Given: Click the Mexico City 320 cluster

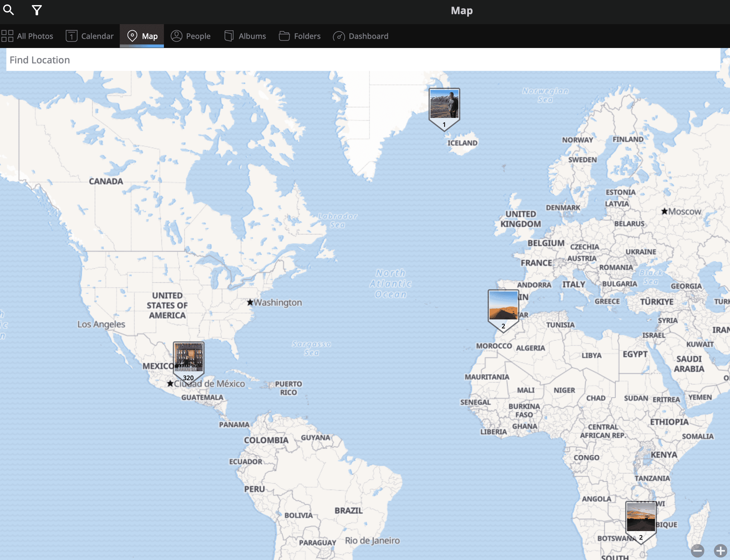Looking at the screenshot, I should point(187,358).
